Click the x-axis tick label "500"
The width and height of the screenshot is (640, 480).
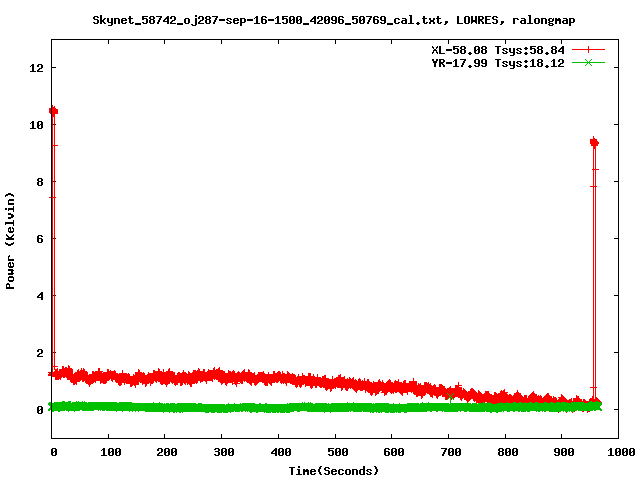pyautogui.click(x=337, y=452)
